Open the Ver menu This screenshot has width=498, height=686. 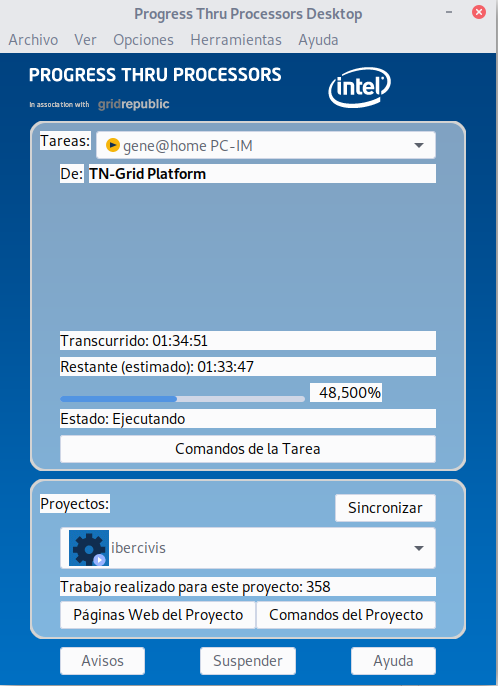tap(85, 40)
